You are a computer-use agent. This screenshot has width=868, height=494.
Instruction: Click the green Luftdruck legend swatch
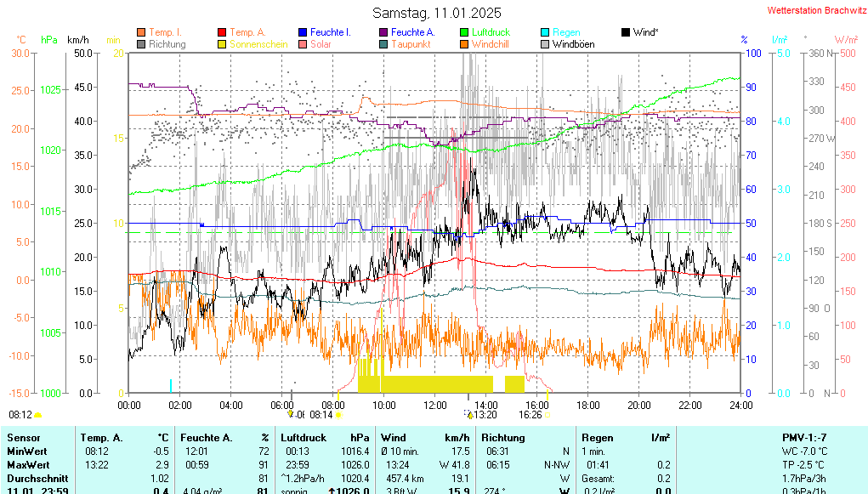(x=464, y=32)
